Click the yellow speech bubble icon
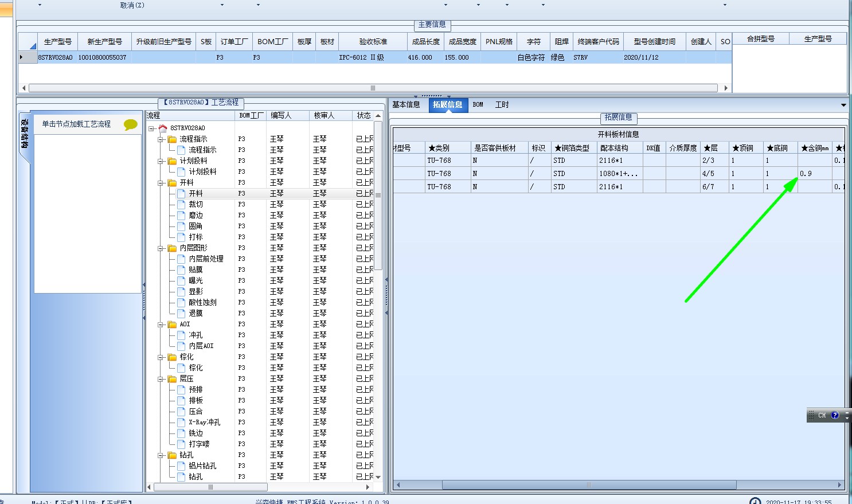Viewport: 852px width, 504px height. tap(131, 124)
